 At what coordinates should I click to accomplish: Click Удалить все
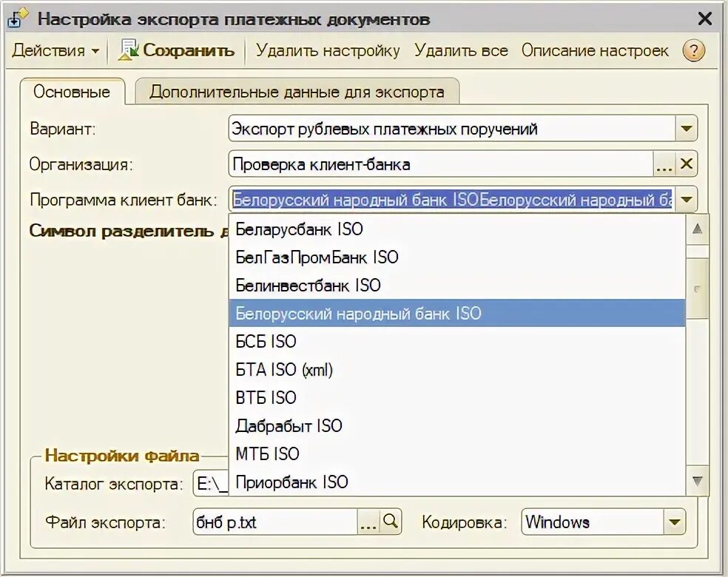pyautogui.click(x=461, y=50)
